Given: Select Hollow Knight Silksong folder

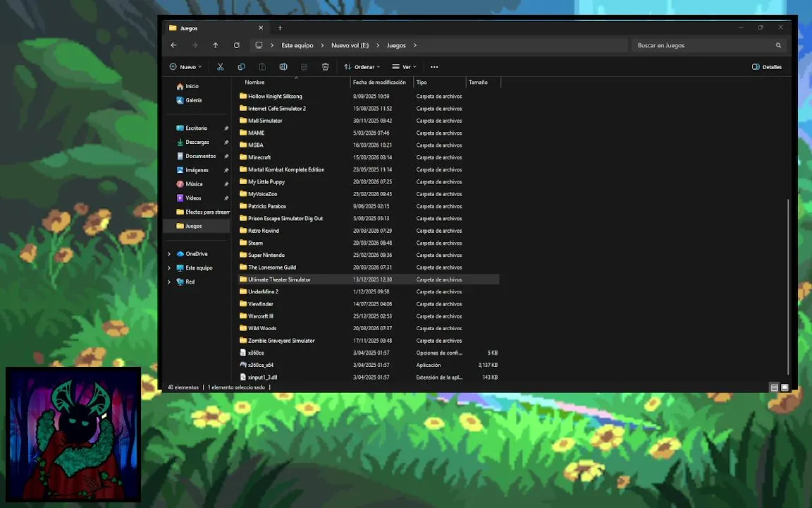Looking at the screenshot, I should tap(274, 97).
